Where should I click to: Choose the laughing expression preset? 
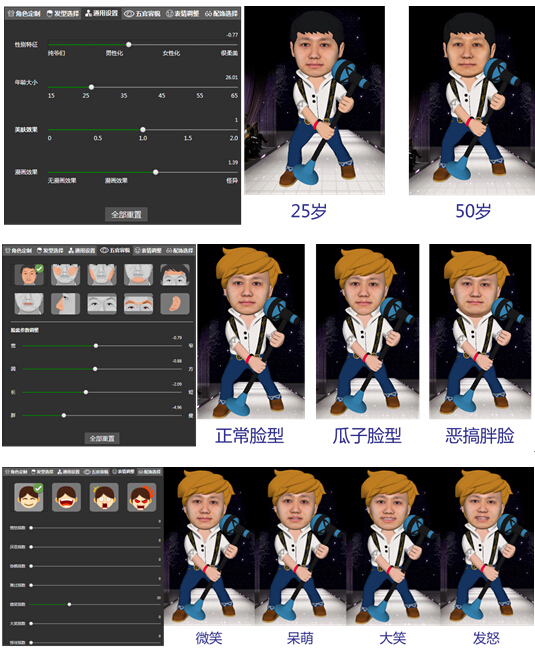tap(66, 497)
